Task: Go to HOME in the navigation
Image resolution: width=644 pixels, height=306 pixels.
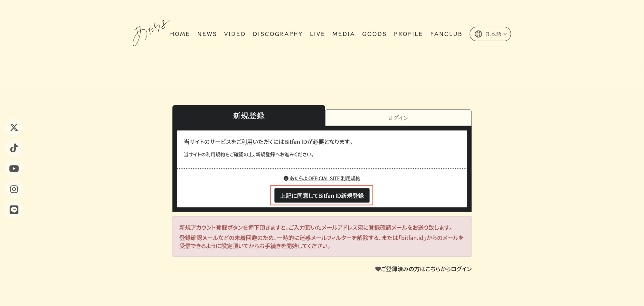Action: tap(180, 34)
